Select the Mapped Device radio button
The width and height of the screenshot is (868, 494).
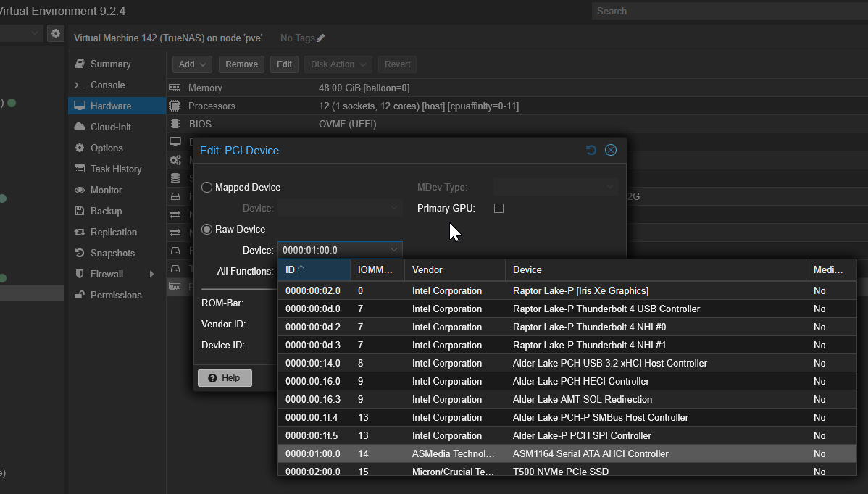click(207, 188)
